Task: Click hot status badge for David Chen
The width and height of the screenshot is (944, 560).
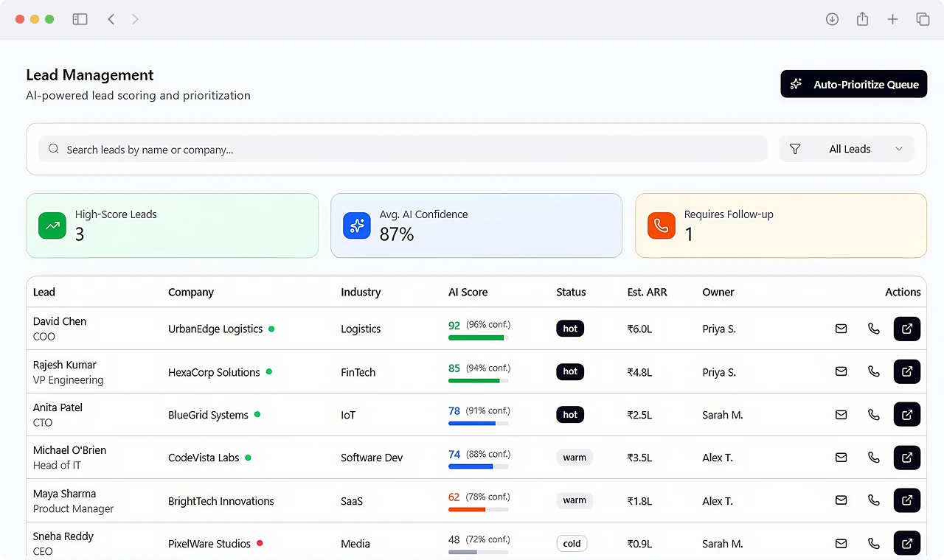Action: point(570,329)
